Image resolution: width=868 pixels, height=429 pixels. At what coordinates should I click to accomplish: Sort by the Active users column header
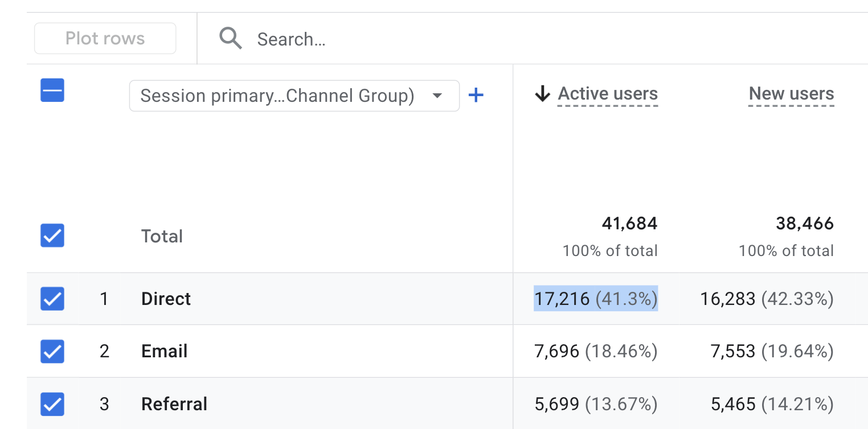608,94
